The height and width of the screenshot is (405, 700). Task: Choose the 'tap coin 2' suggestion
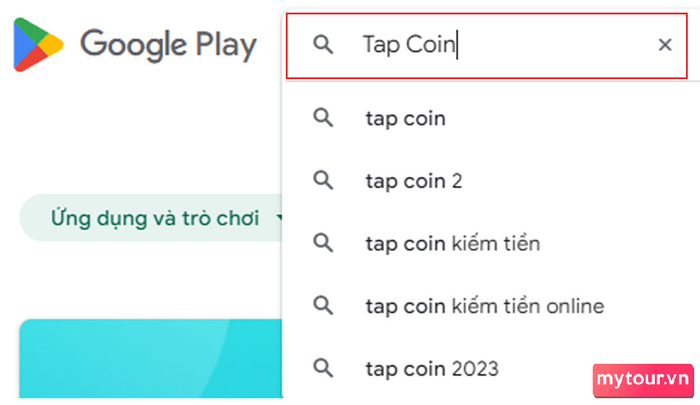tap(414, 181)
